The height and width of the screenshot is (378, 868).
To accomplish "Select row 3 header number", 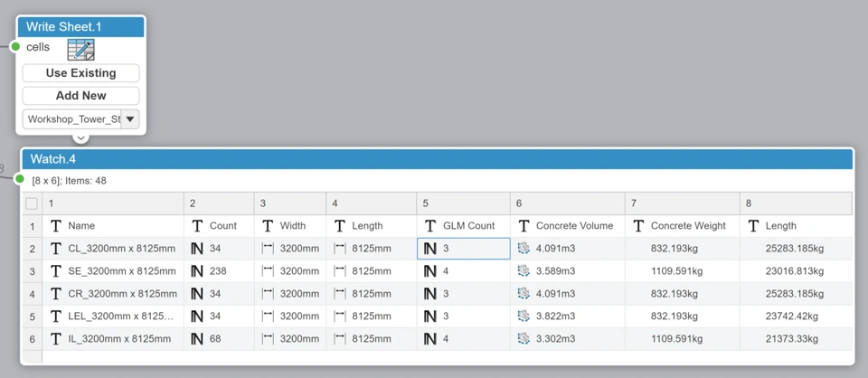I will click(x=32, y=271).
